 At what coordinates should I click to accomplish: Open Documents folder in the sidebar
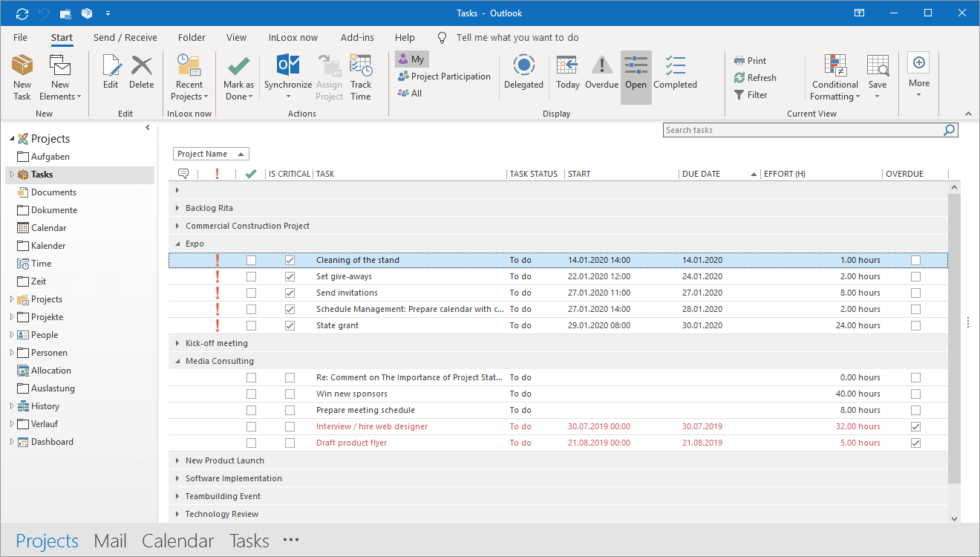(53, 192)
